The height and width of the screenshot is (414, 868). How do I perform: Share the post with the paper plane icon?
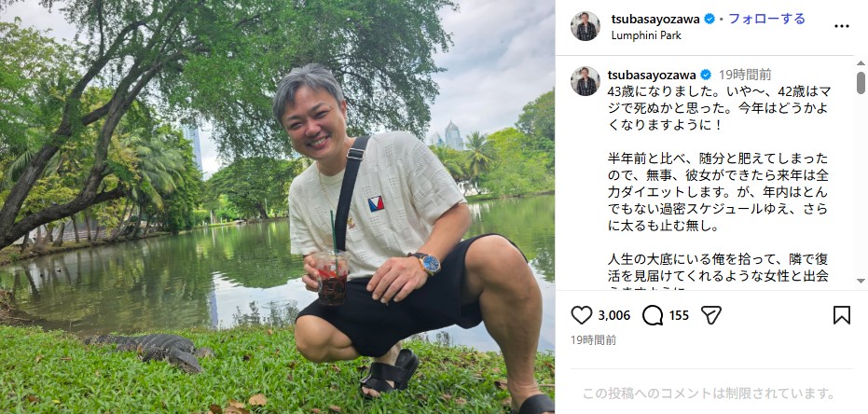[710, 315]
